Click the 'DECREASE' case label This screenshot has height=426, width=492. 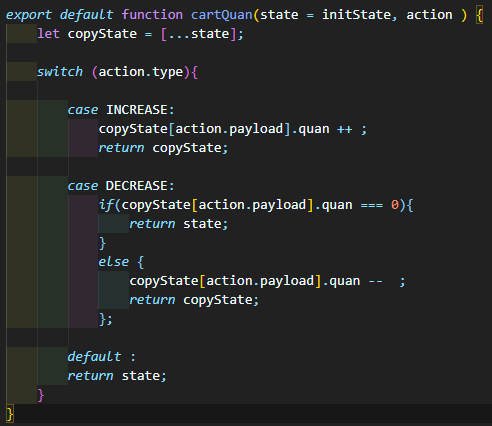pyautogui.click(x=137, y=186)
